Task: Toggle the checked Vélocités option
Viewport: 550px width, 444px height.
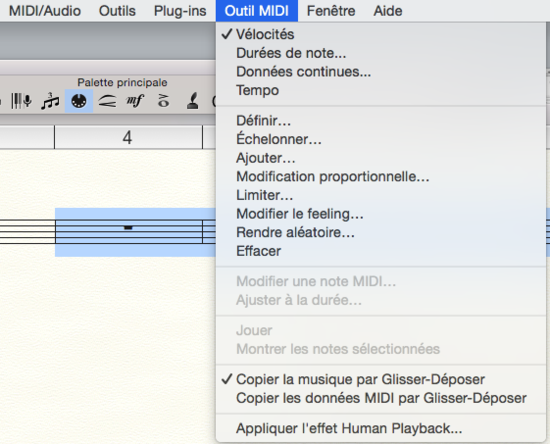Action: pos(381,34)
